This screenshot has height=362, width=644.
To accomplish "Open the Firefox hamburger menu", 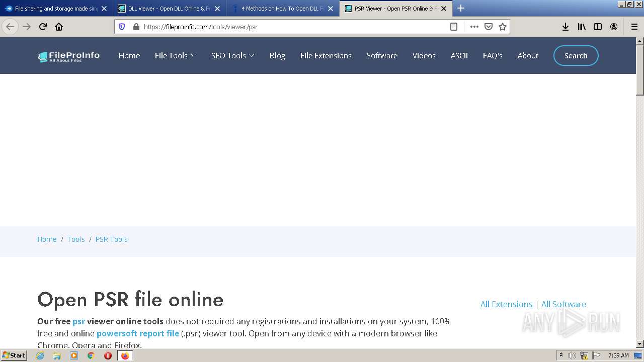I will tap(634, 27).
